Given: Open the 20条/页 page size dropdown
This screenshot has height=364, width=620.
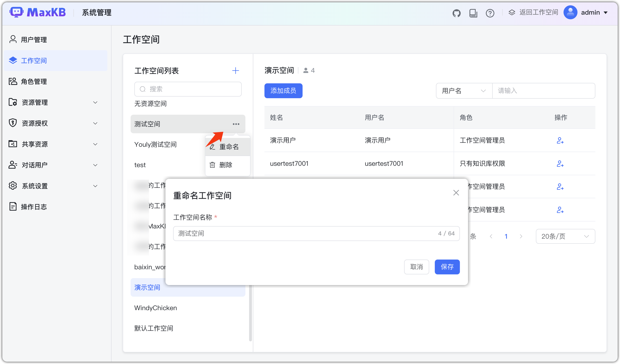Looking at the screenshot, I should [565, 236].
